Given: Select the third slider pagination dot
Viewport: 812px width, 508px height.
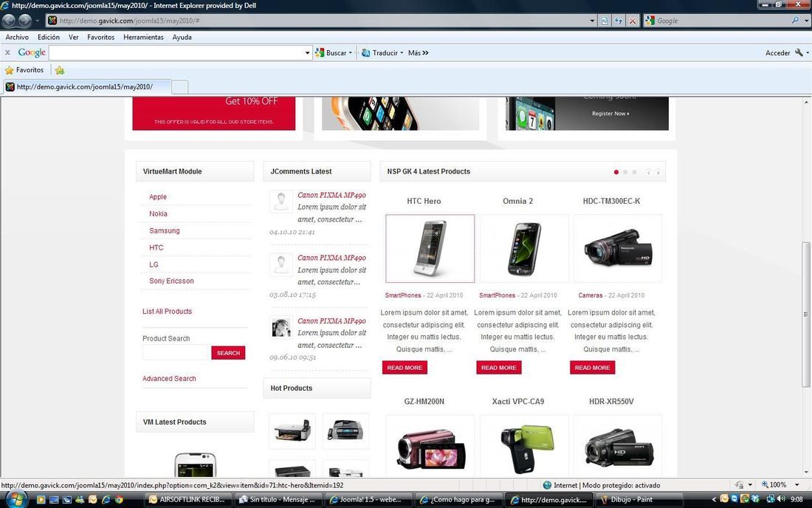Looking at the screenshot, I should [x=634, y=172].
